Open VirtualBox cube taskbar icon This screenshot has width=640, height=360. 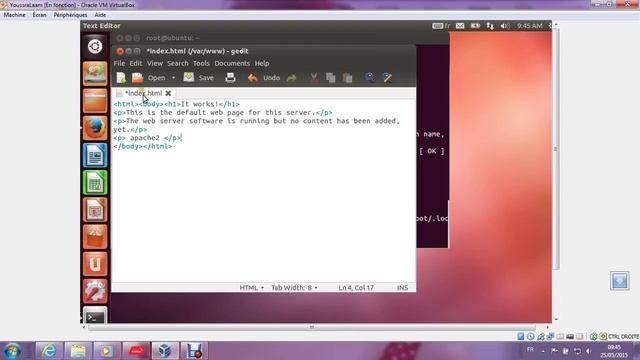pos(165,351)
